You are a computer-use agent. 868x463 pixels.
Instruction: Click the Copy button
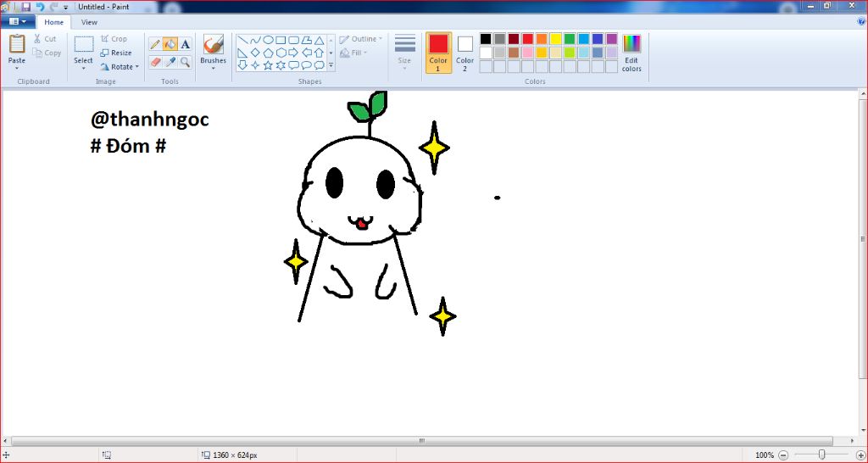[x=47, y=53]
